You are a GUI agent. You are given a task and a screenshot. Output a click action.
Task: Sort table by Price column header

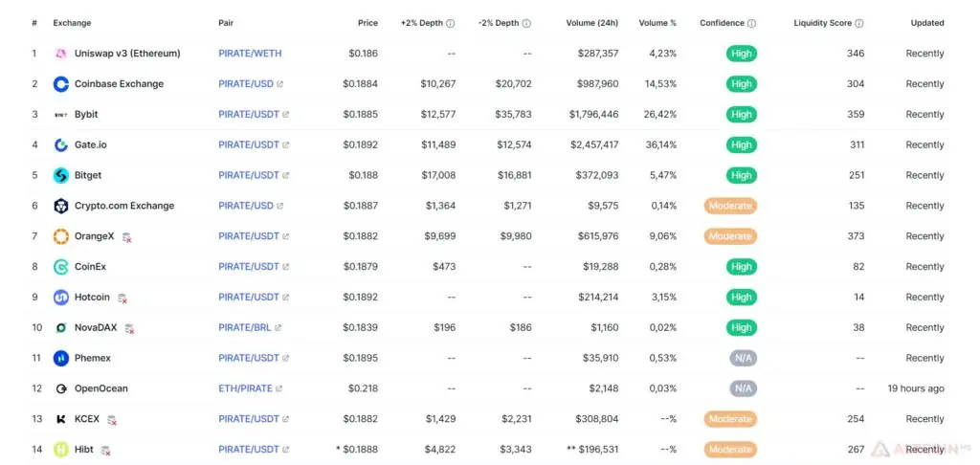(x=367, y=23)
